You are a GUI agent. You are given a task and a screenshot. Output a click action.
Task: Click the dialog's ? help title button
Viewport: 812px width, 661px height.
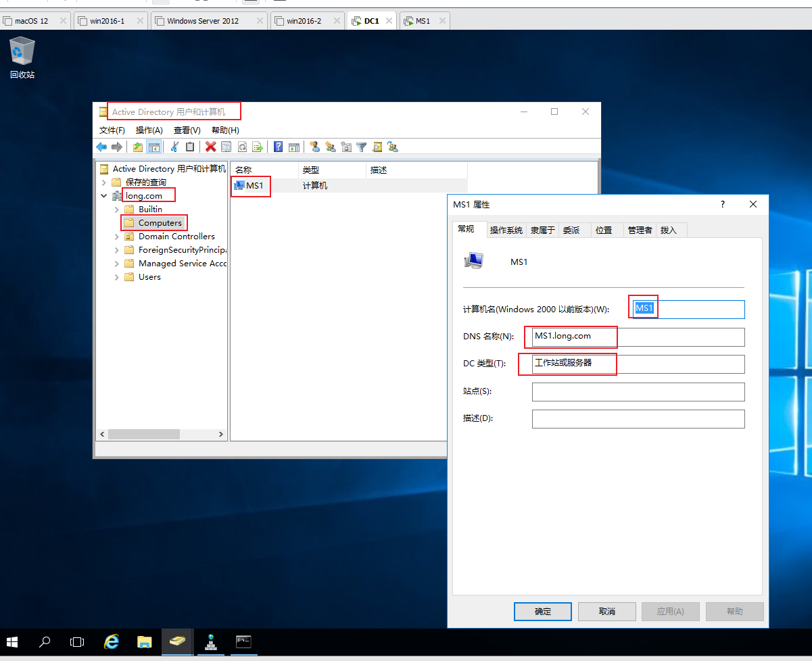722,204
